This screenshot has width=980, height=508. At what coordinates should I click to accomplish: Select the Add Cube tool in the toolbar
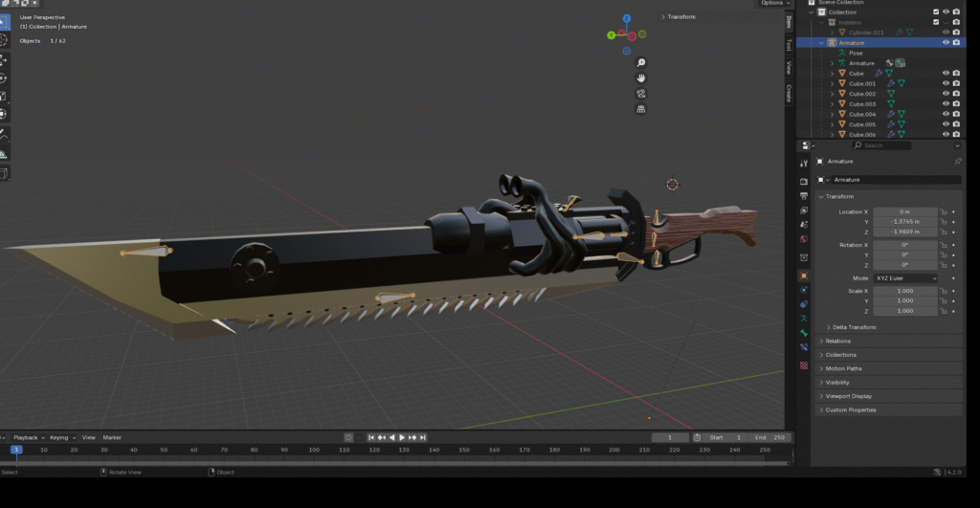pos(3,173)
